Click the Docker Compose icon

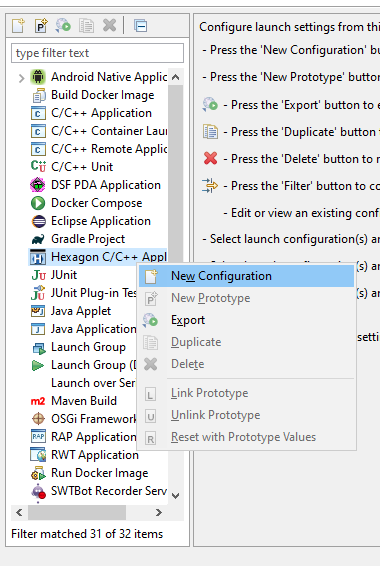[38, 203]
